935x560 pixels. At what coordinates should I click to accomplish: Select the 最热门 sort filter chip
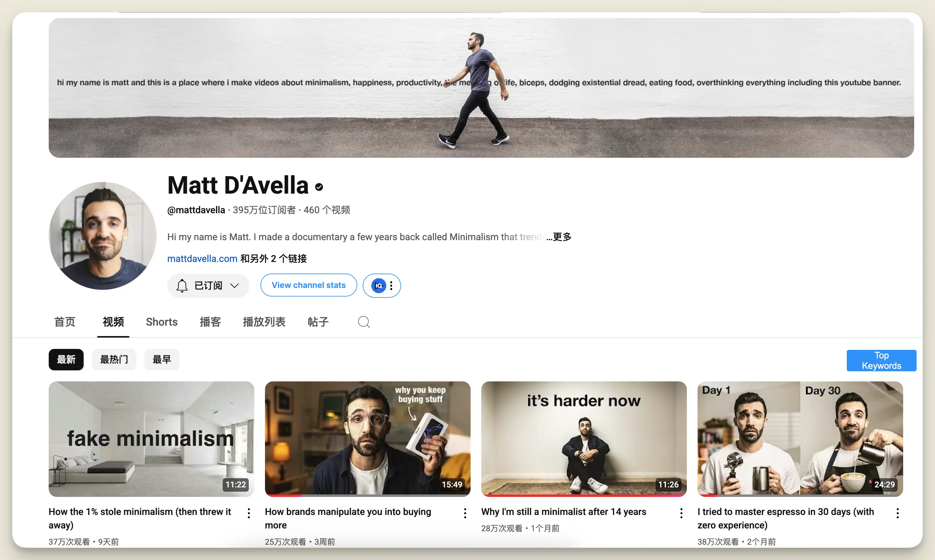coord(114,360)
